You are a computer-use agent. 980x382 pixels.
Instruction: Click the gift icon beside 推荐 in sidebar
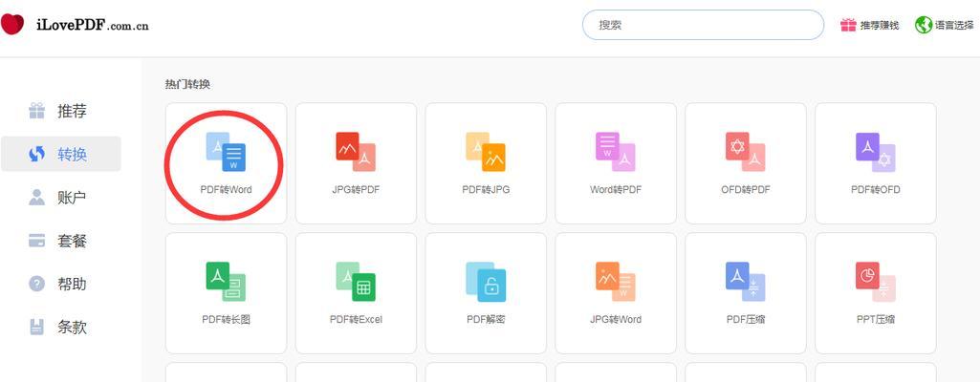tap(37, 111)
